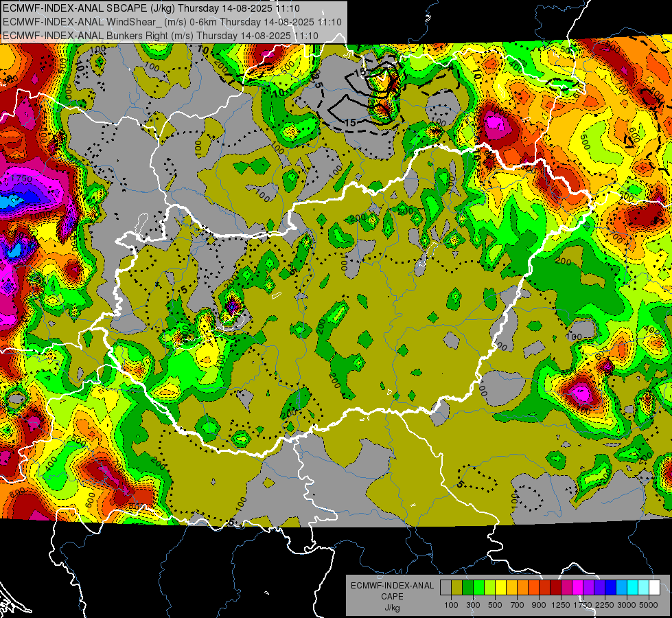Image resolution: width=672 pixels, height=618 pixels.
Task: Select the bright green legend swatch after 300
Action: point(478,588)
